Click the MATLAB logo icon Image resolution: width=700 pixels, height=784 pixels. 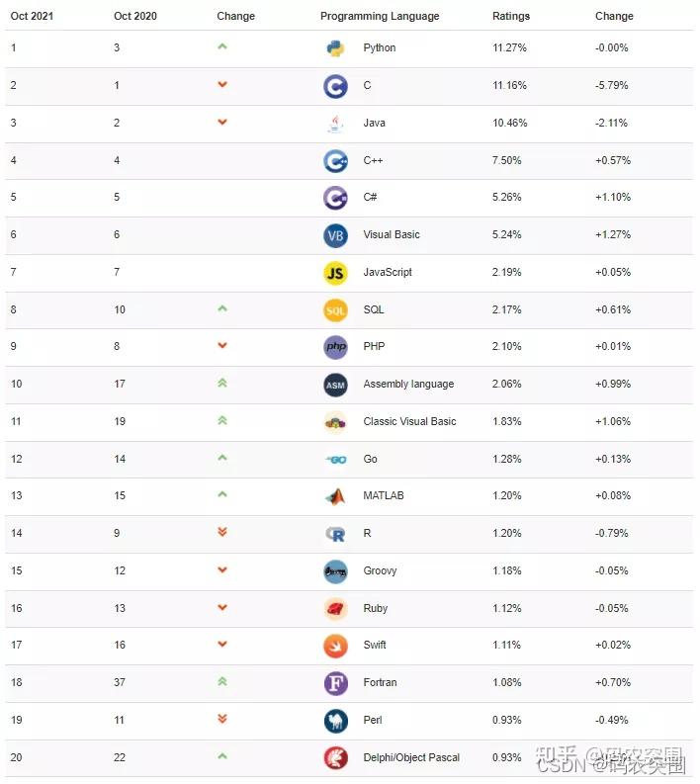tap(335, 496)
